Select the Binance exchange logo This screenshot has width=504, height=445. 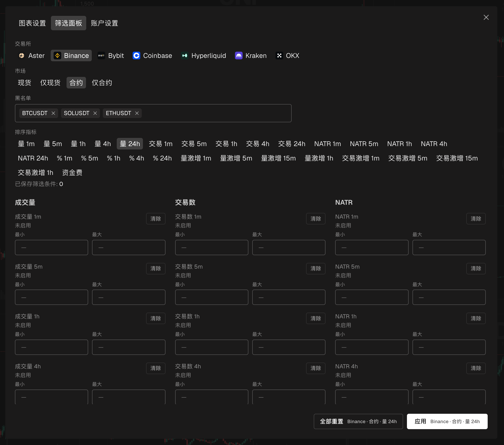[x=57, y=56]
